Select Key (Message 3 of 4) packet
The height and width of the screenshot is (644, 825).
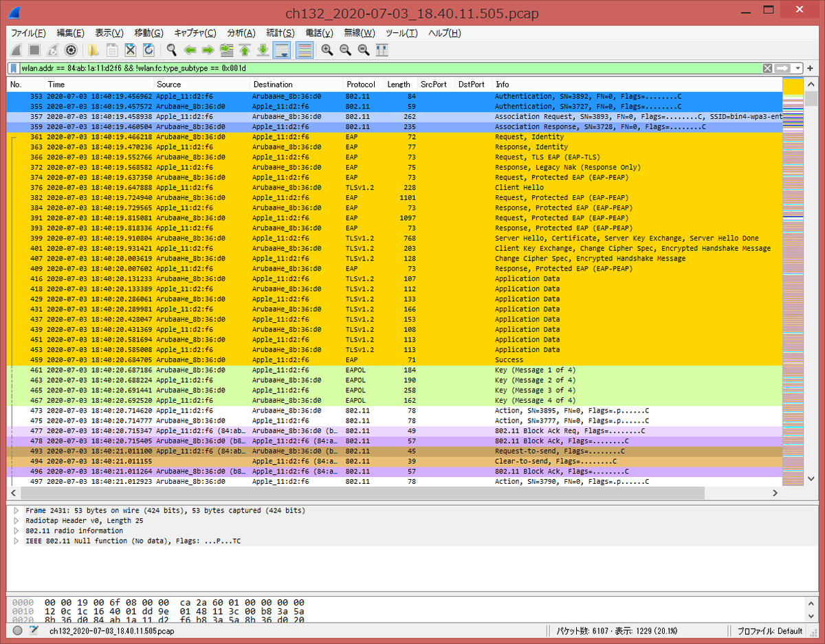[395, 390]
